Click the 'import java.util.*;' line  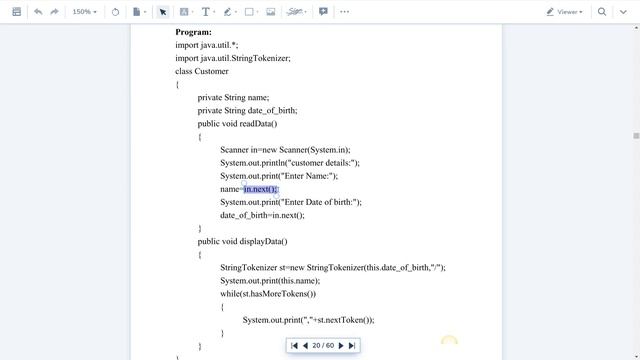[207, 45]
